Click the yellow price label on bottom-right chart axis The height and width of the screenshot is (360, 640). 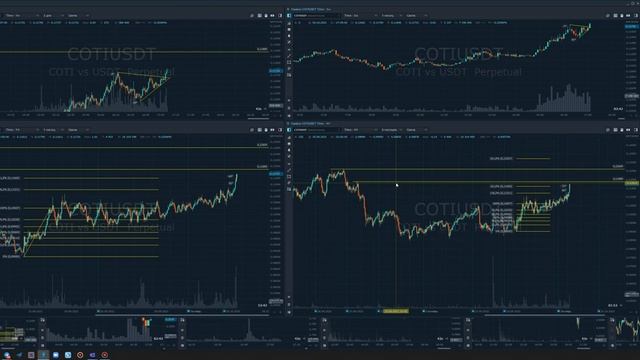coord(632,183)
